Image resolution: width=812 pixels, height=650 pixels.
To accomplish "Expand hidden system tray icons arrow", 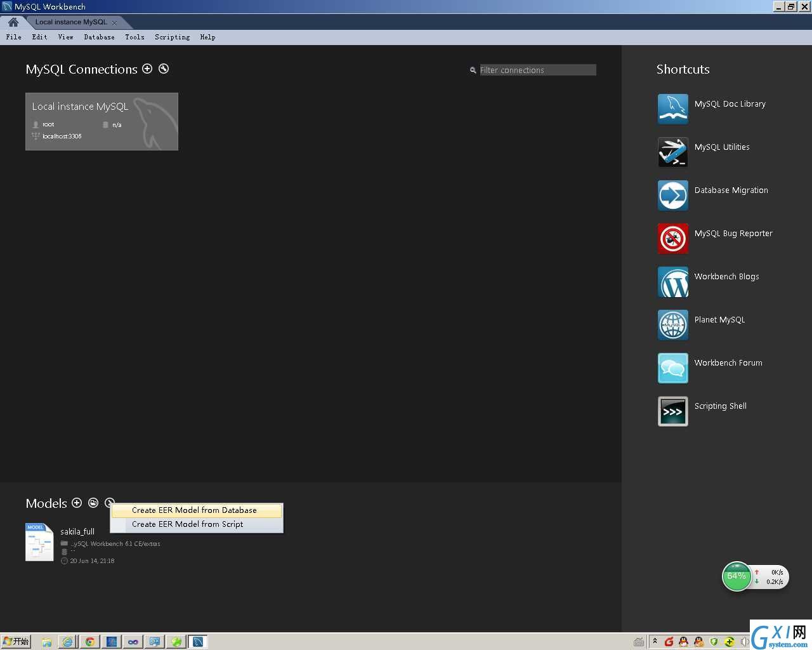I will coord(655,641).
